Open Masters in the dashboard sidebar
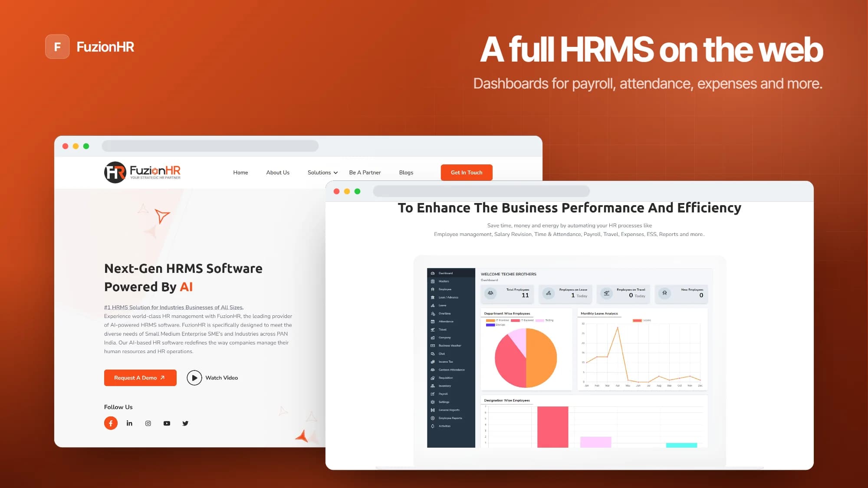Screen dimensions: 868x488 click(x=451, y=281)
